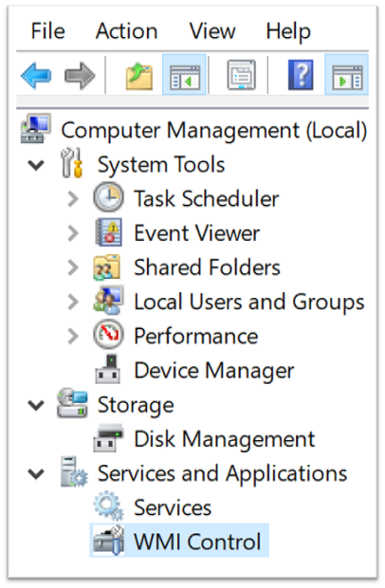
Task: Click the Device Manager icon
Action: [x=108, y=369]
